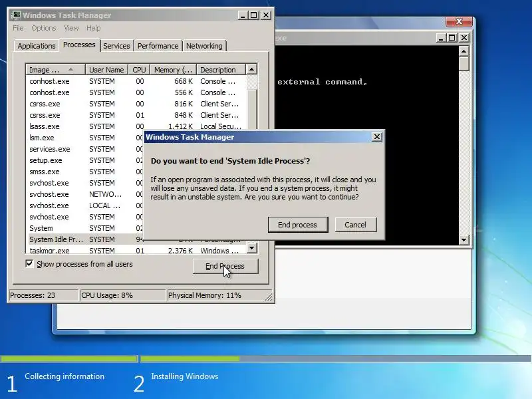Click console window scroll down arrow
532x399 pixels.
464,239
